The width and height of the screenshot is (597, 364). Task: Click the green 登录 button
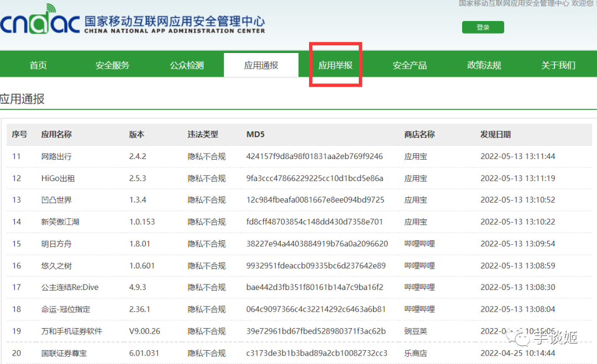click(483, 28)
